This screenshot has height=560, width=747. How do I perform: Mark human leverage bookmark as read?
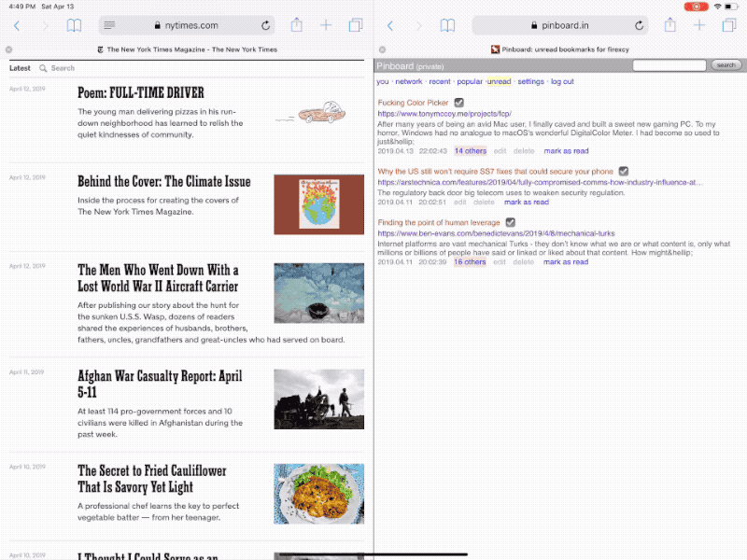point(566,262)
